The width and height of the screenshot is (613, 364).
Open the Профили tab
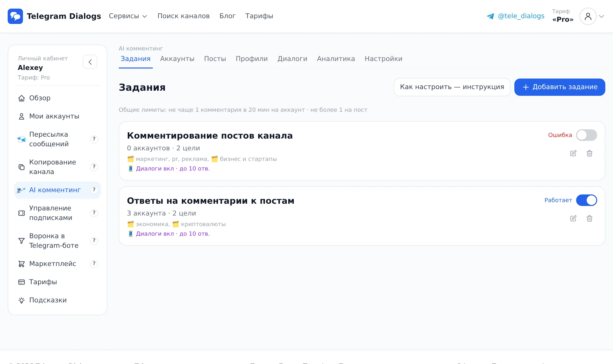tap(252, 59)
